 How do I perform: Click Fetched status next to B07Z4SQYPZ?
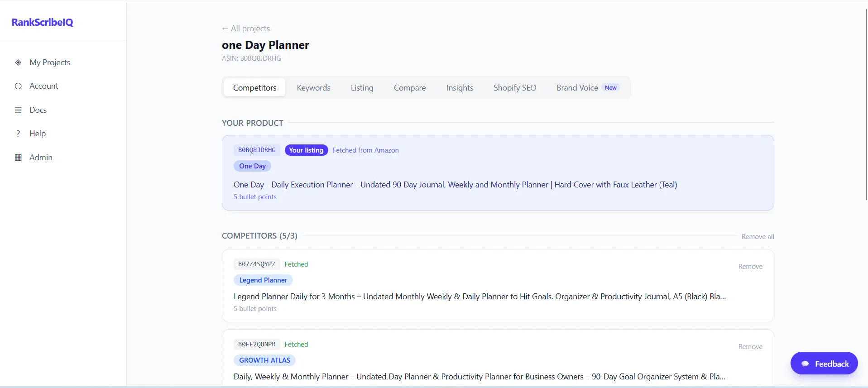click(296, 264)
